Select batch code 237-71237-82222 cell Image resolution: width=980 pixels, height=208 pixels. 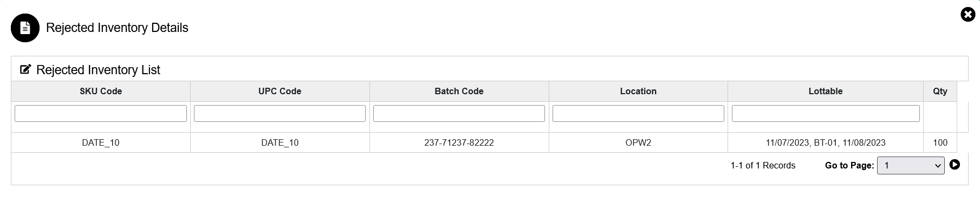tap(459, 142)
